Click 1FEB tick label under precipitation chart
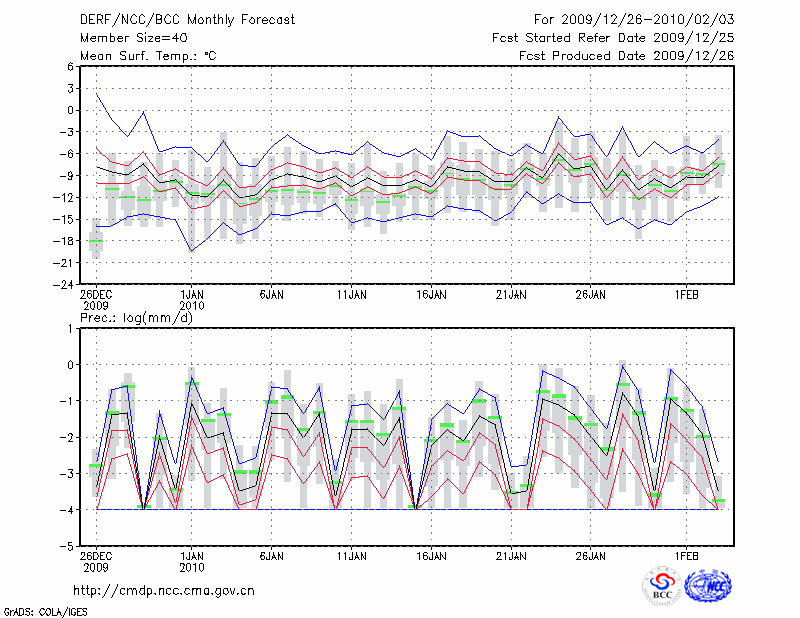Viewport: 800px width, 618px height. tap(687, 556)
